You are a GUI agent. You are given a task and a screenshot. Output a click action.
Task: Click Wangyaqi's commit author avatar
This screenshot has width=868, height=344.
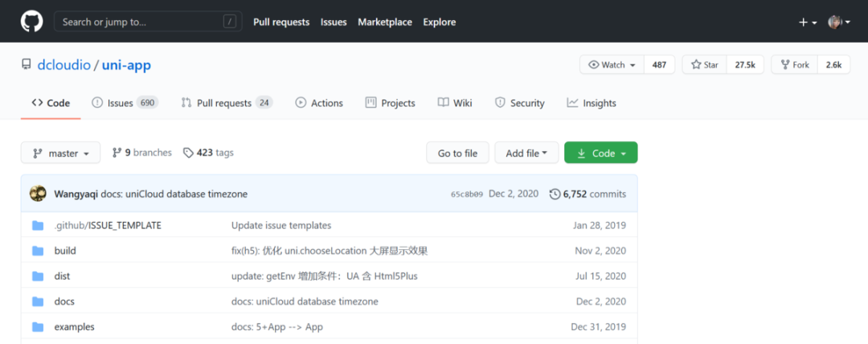coord(38,194)
